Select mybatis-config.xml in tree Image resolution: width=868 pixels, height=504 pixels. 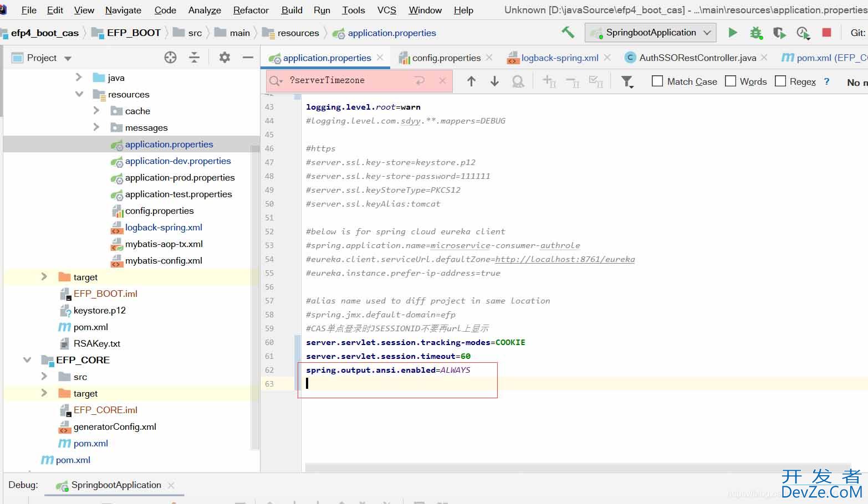[164, 260]
